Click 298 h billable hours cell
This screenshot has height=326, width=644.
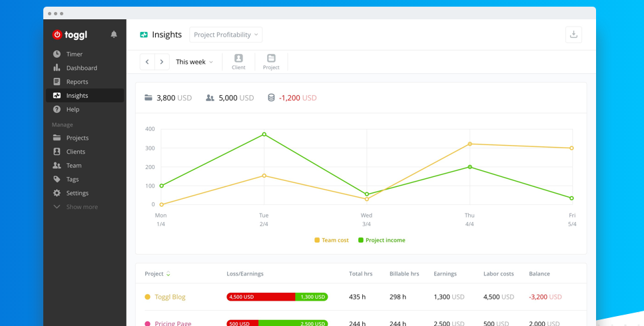(398, 297)
